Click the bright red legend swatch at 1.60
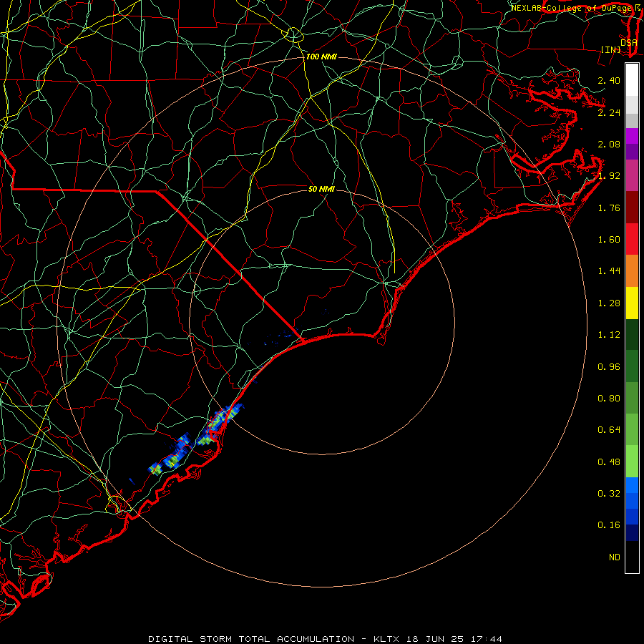Screen dimensions: 644x644 632,239
